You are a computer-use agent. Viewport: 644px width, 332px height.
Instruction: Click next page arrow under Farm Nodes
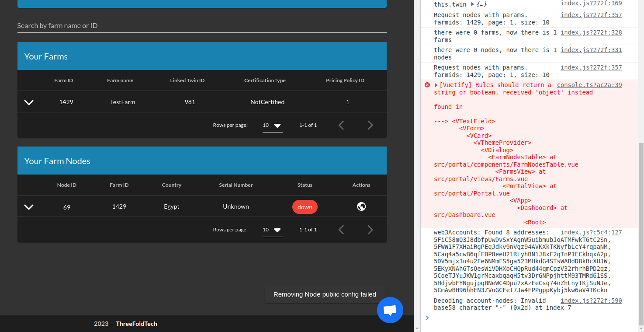370,229
